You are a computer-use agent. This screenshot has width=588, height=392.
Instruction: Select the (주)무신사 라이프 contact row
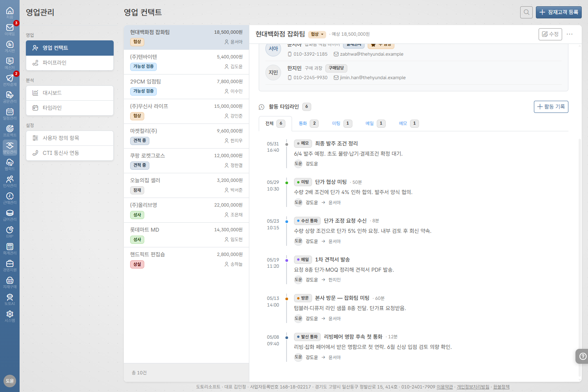186,111
